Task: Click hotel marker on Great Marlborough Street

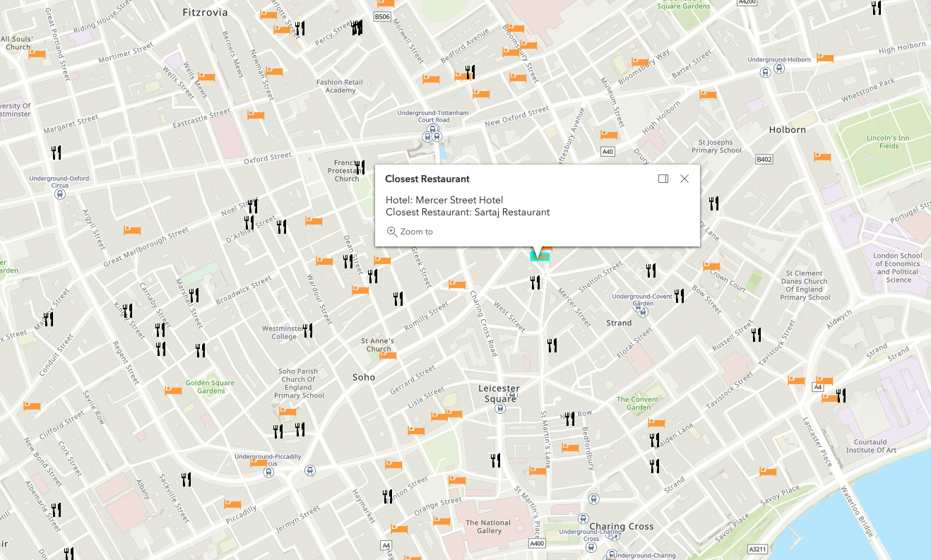Action: pos(132,230)
